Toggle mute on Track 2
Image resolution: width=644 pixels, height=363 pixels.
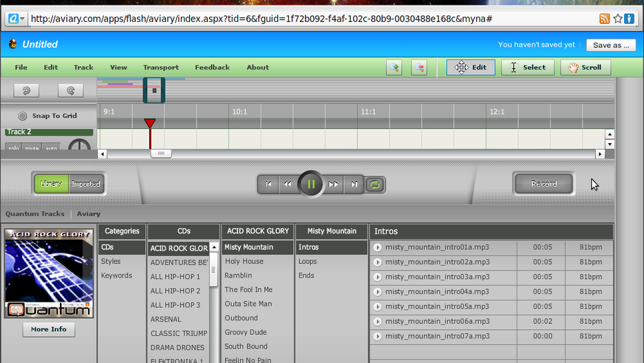32,147
